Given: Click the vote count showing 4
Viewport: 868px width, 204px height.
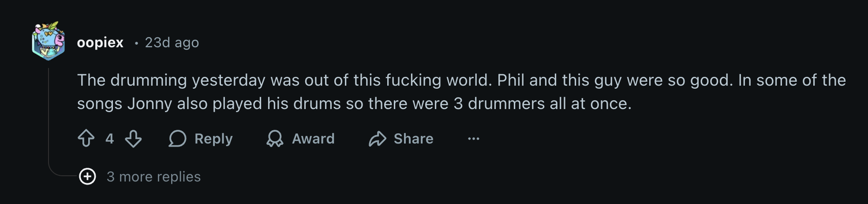Looking at the screenshot, I should (109, 139).
